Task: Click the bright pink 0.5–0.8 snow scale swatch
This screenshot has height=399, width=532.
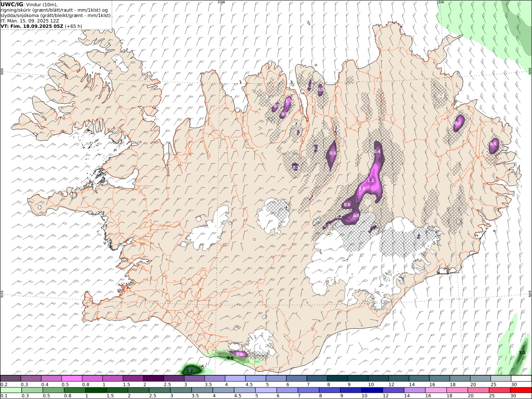Action: [72, 378]
